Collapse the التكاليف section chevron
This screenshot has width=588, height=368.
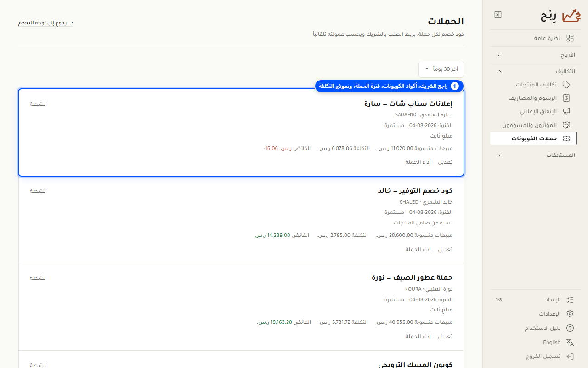tap(499, 71)
